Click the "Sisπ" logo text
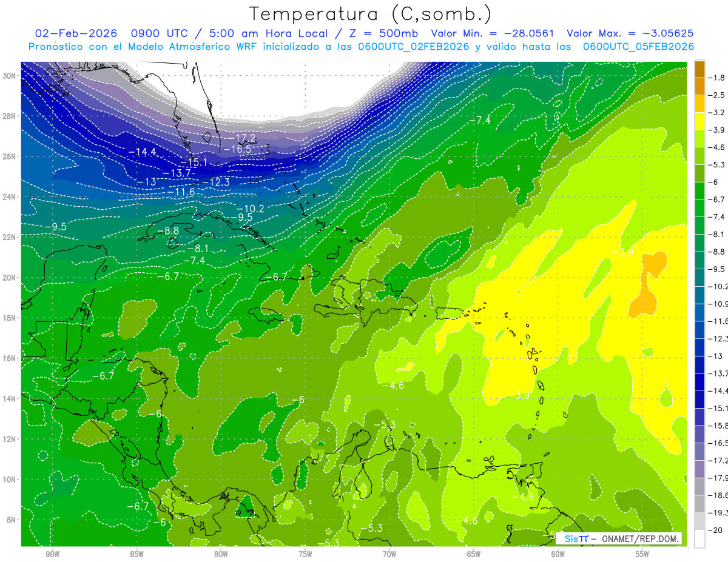728x562 pixels. pyautogui.click(x=576, y=538)
